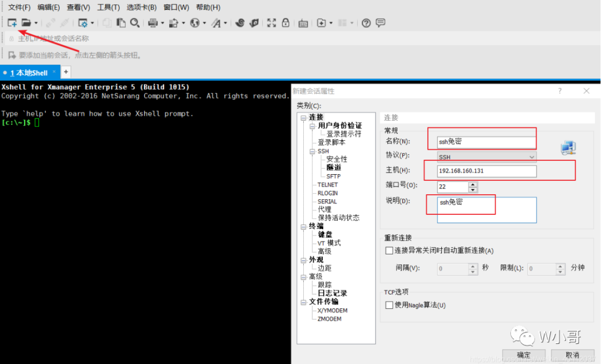Click the file transfer icon in toolbar
This screenshot has width=601, height=364.
coord(174,23)
